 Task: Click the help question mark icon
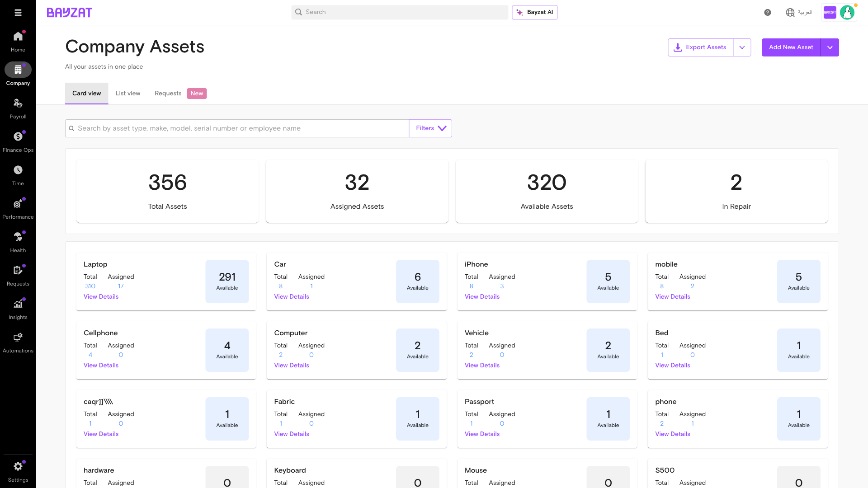pos(768,13)
